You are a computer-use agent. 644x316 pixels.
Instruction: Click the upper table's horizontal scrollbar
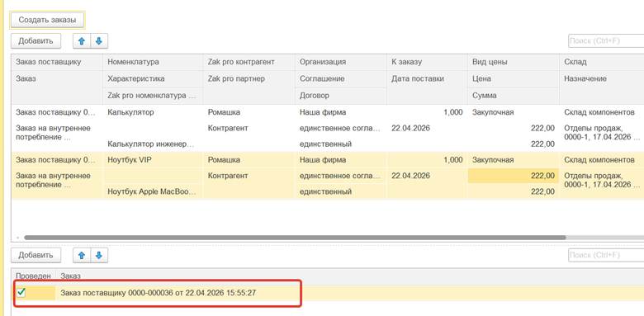[x=295, y=237]
